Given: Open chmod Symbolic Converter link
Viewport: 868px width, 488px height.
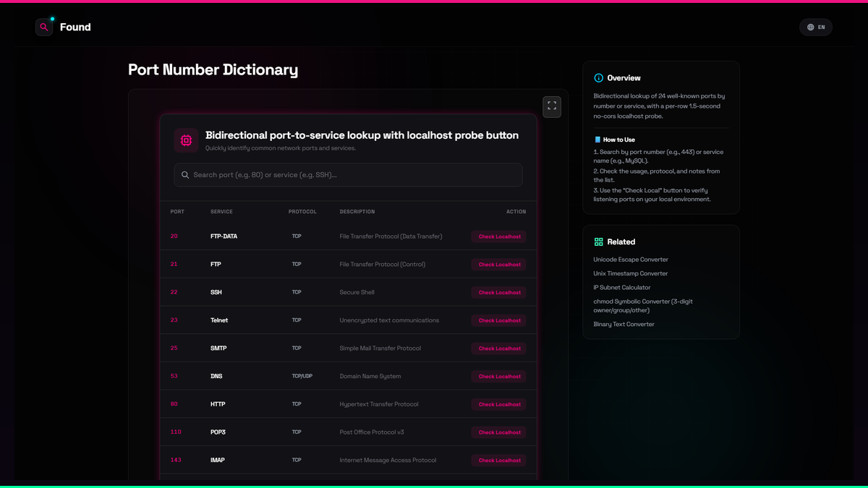Looking at the screenshot, I should 643,306.
